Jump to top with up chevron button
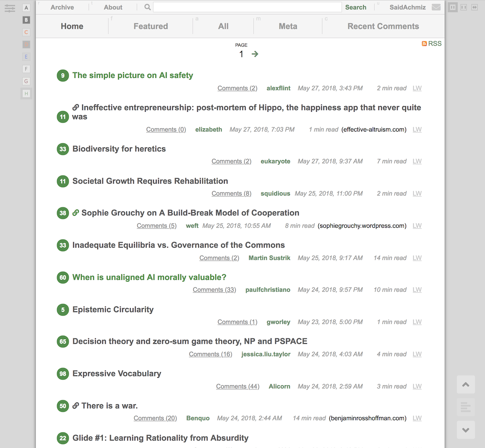The image size is (485, 448). pos(465,384)
